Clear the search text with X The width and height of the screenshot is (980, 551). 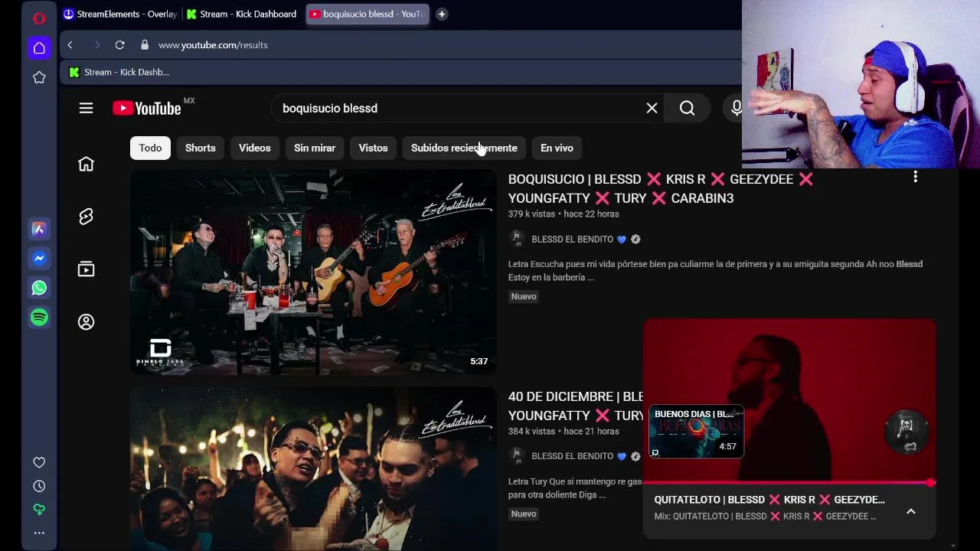pyautogui.click(x=652, y=109)
